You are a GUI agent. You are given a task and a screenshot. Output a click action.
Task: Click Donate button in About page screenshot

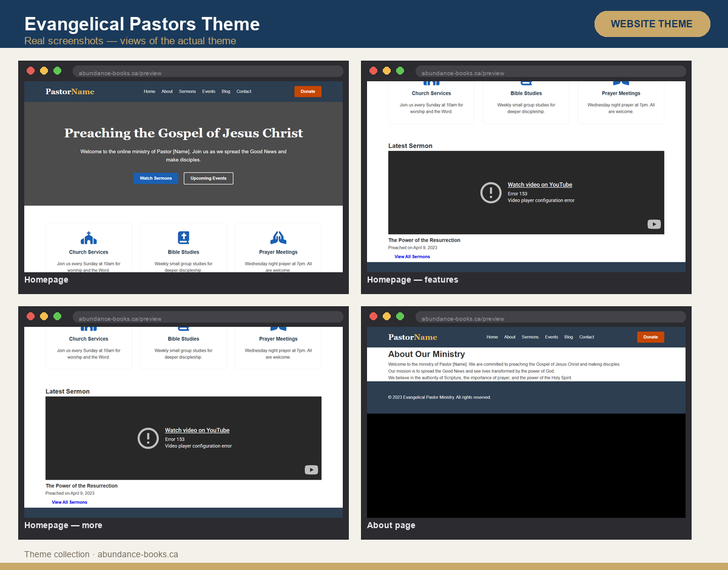tap(650, 337)
